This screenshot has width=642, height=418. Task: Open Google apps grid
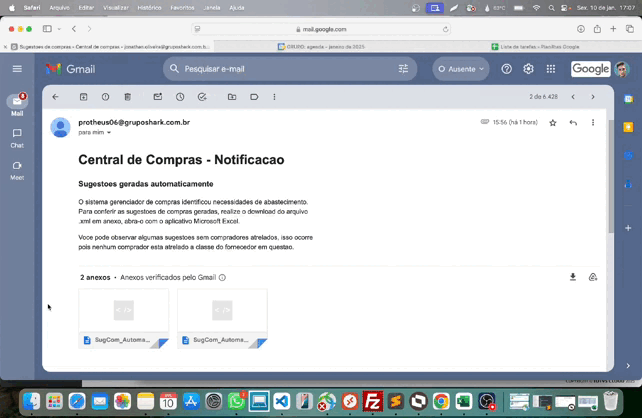551,69
